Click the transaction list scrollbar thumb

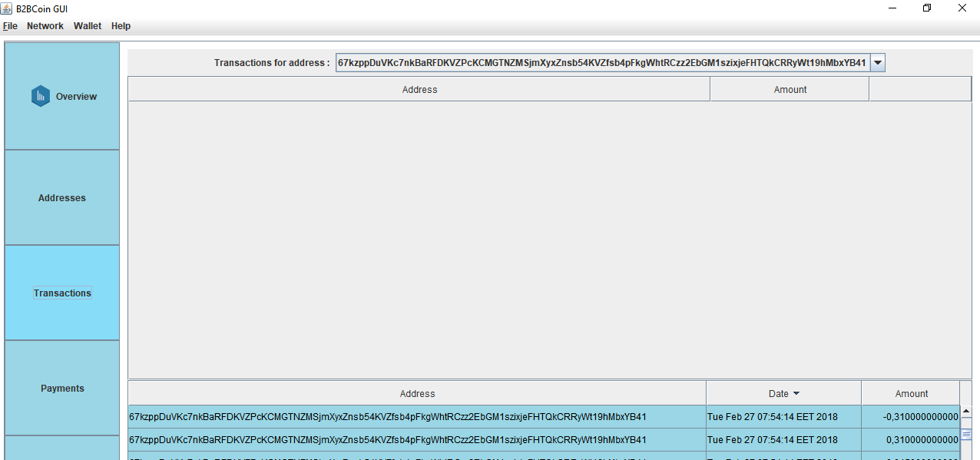coord(967,434)
